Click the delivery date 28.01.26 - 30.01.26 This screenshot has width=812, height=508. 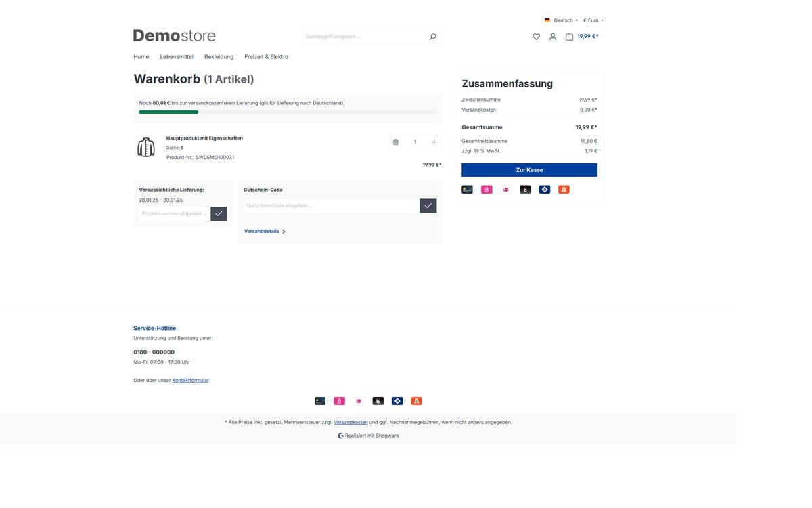[x=161, y=200]
